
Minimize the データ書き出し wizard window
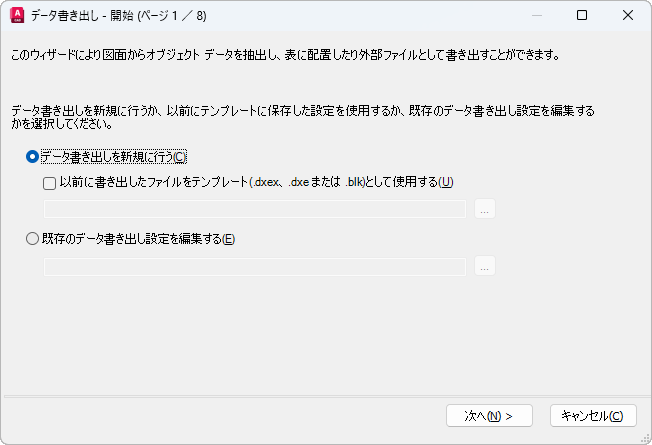(537, 15)
